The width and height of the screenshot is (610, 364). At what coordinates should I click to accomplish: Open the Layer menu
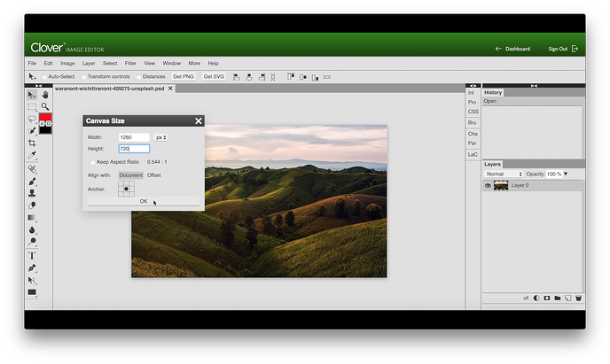(x=89, y=63)
